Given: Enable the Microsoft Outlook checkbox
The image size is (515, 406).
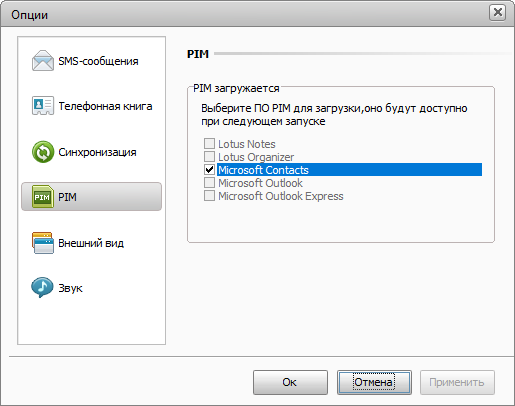Looking at the screenshot, I should (x=209, y=183).
